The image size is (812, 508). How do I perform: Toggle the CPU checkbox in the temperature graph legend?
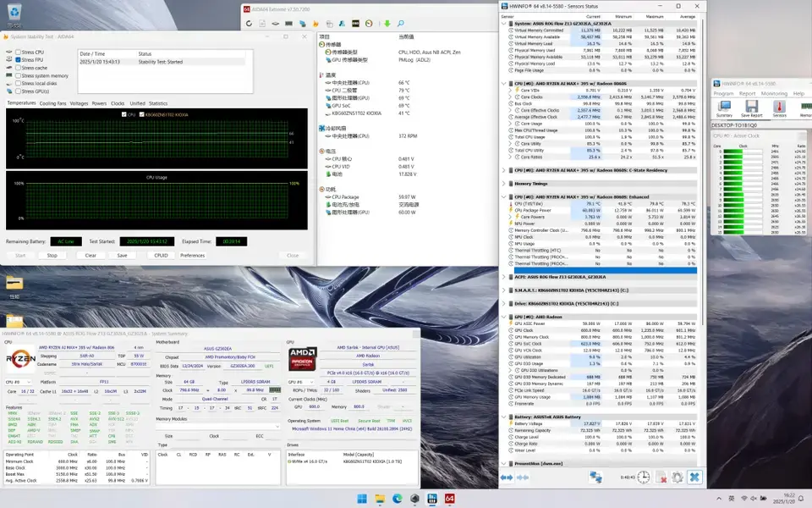pos(123,114)
